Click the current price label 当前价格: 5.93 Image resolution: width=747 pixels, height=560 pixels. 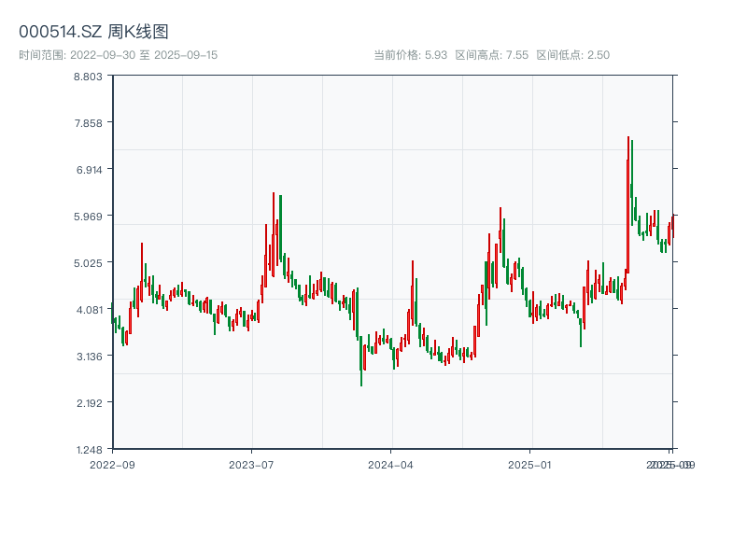tap(410, 55)
